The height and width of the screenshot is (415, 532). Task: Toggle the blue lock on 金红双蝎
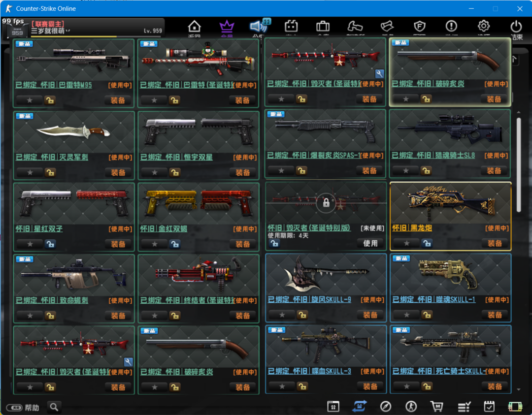click(175, 244)
